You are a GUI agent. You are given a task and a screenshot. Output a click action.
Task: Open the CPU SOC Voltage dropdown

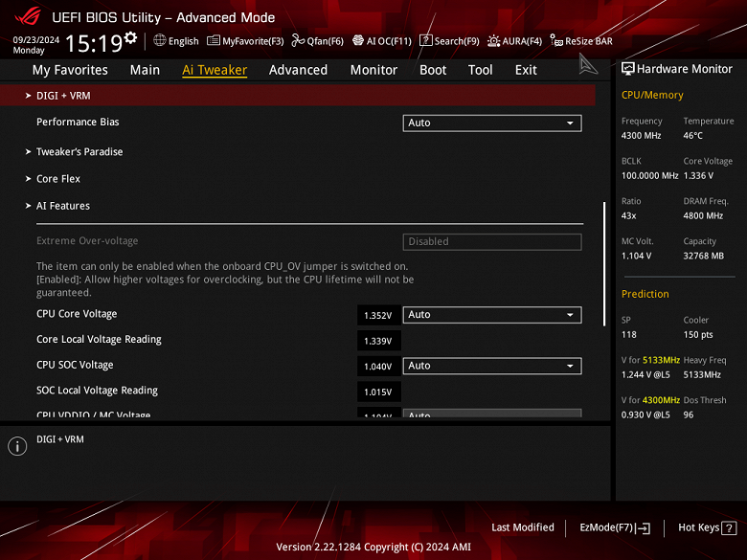492,366
